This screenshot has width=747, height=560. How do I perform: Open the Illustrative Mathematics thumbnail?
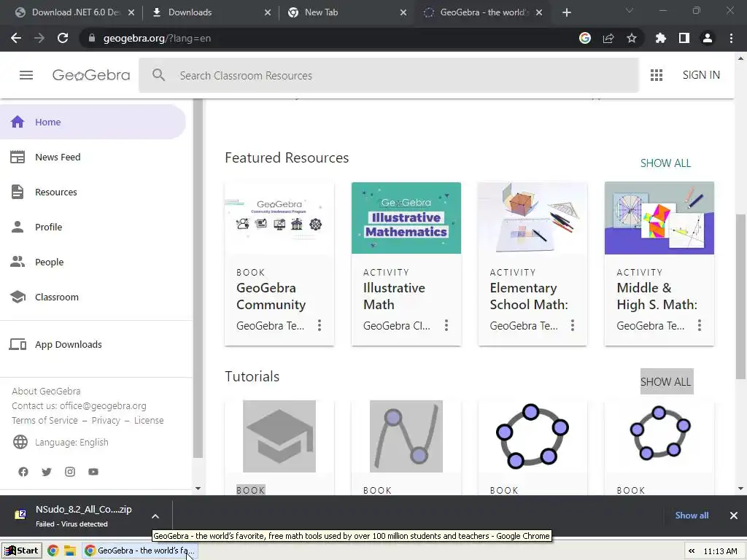pos(406,217)
